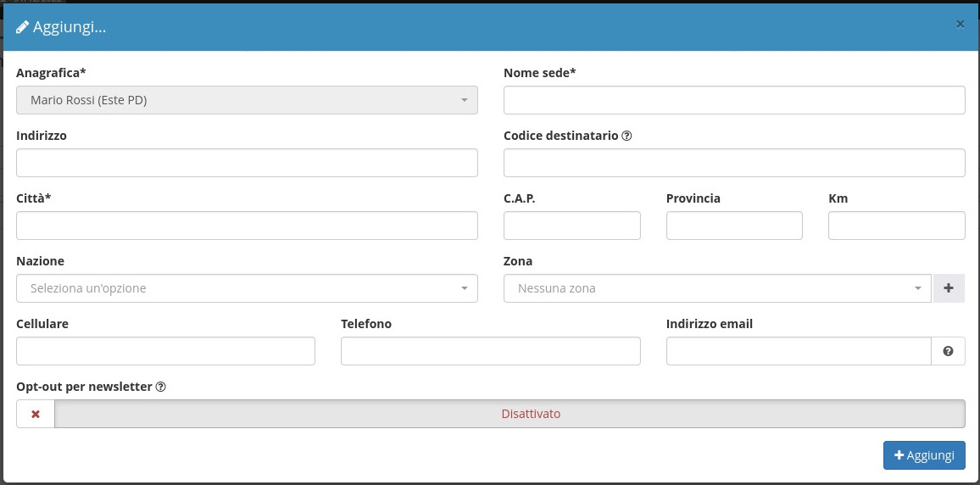This screenshot has height=485, width=980.
Task: Click the help icon beside Indirizzo email
Action: (x=948, y=351)
